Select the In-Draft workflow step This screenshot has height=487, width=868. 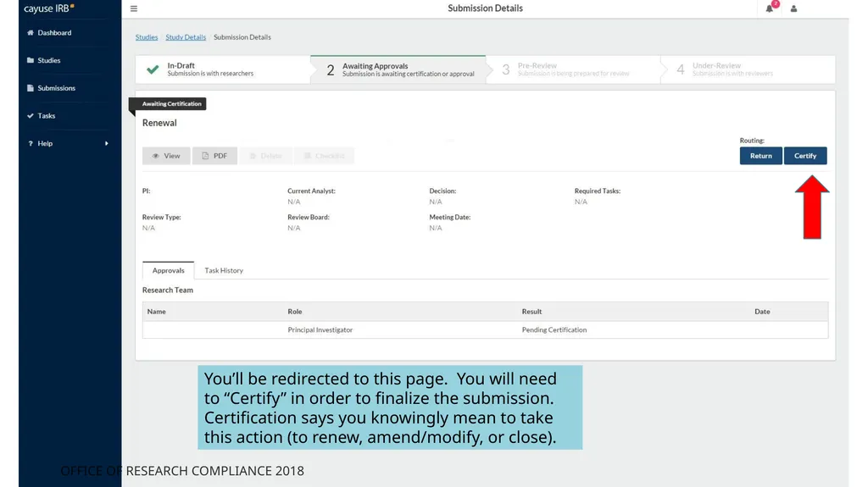223,69
